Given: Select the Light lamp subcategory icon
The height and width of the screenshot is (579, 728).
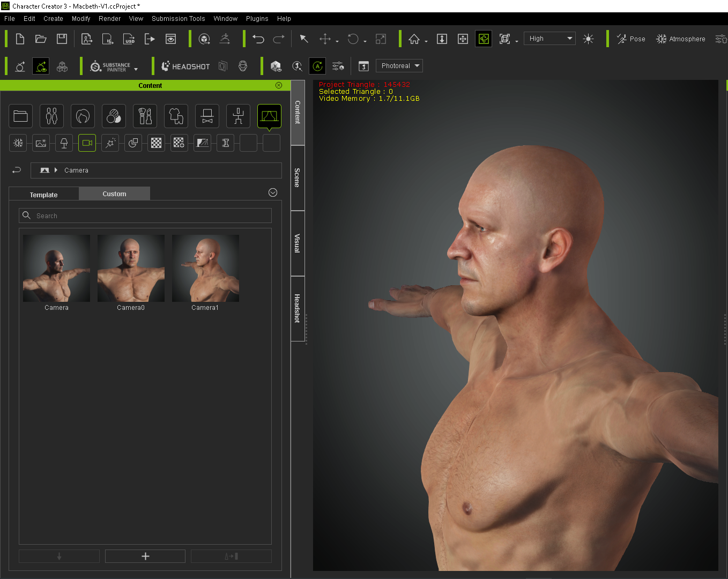Looking at the screenshot, I should pos(64,143).
